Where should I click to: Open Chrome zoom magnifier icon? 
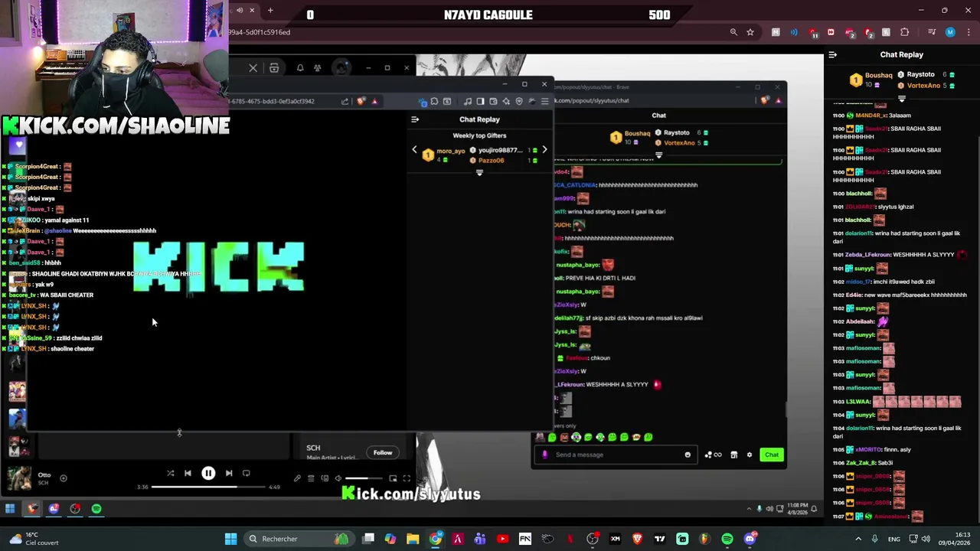pyautogui.click(x=733, y=32)
